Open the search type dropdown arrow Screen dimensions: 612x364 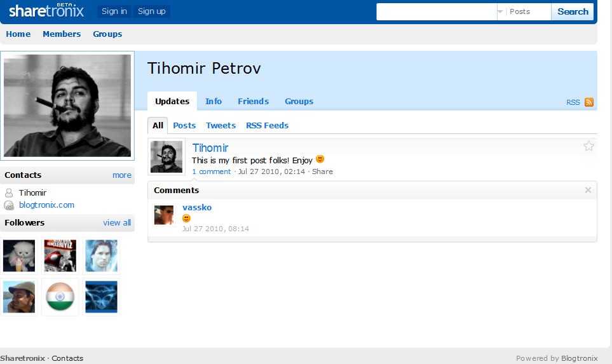click(500, 11)
